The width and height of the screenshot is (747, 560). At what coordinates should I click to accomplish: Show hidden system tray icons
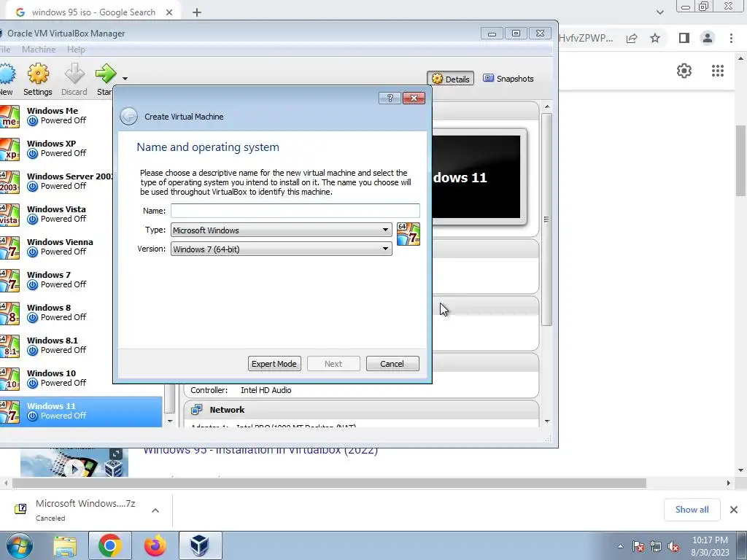pos(620,547)
